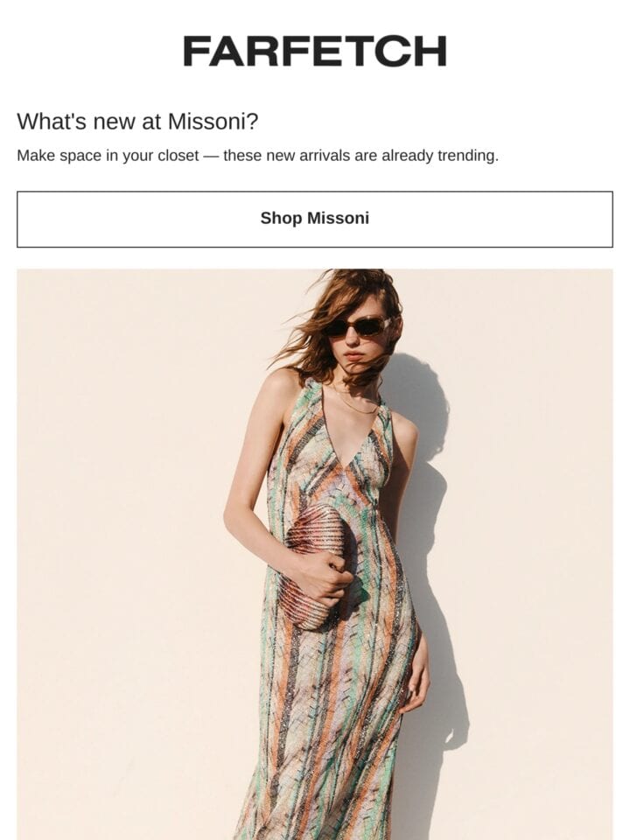Tap the model's gold necklace
630x840 pixels.
[354, 404]
